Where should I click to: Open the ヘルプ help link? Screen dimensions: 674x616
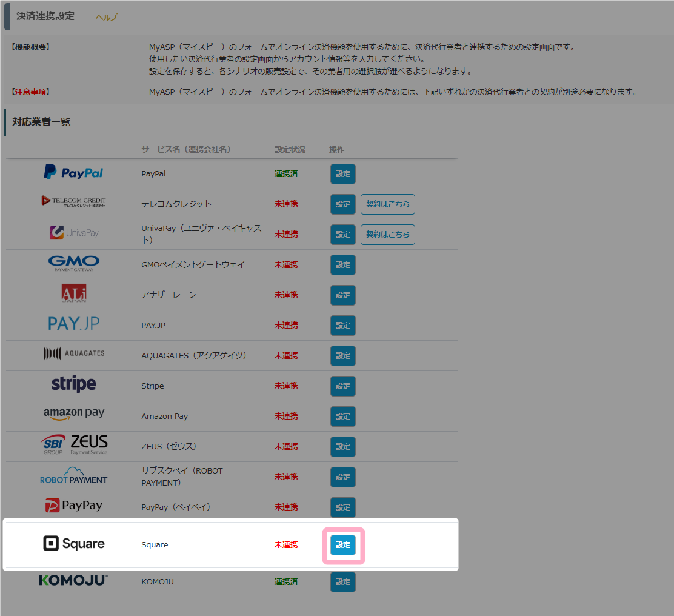click(107, 17)
